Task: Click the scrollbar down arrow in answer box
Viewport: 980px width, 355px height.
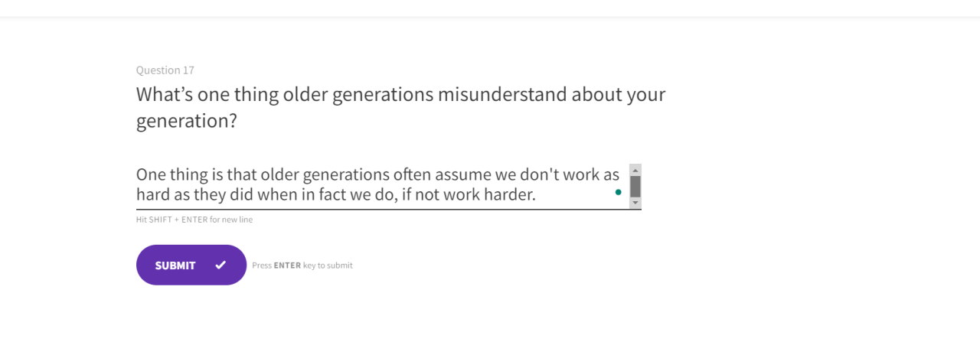Action: click(x=635, y=203)
